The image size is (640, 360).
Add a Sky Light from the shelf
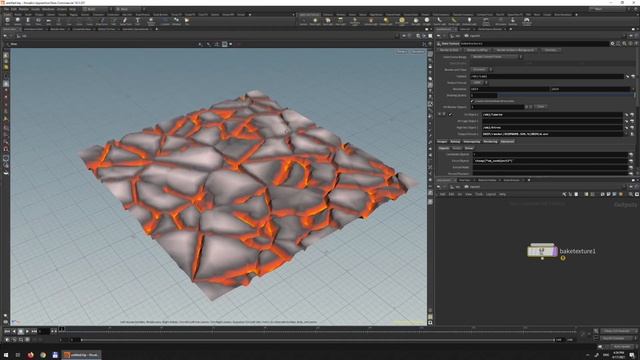416,21
